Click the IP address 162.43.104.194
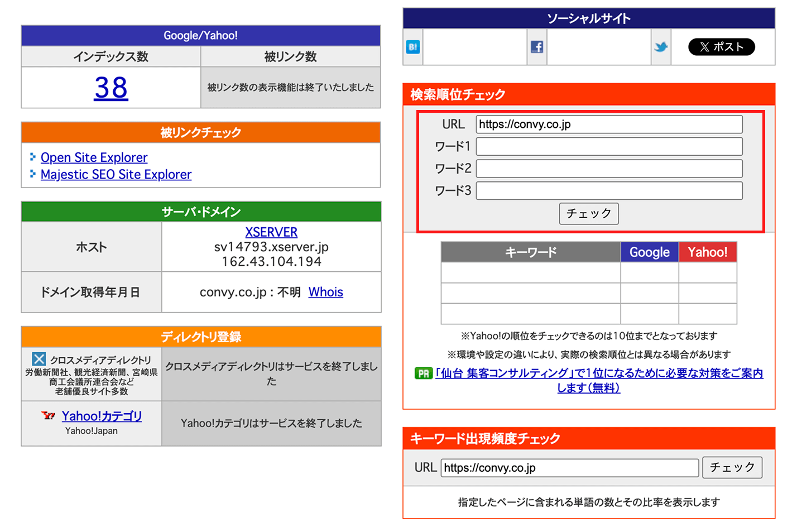This screenshot has width=797, height=532. (271, 261)
